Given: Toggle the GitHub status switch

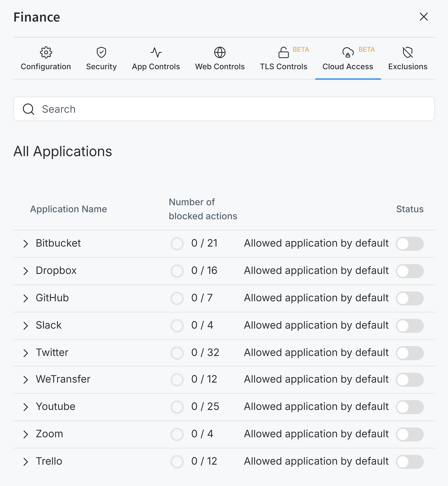Looking at the screenshot, I should pos(410,298).
